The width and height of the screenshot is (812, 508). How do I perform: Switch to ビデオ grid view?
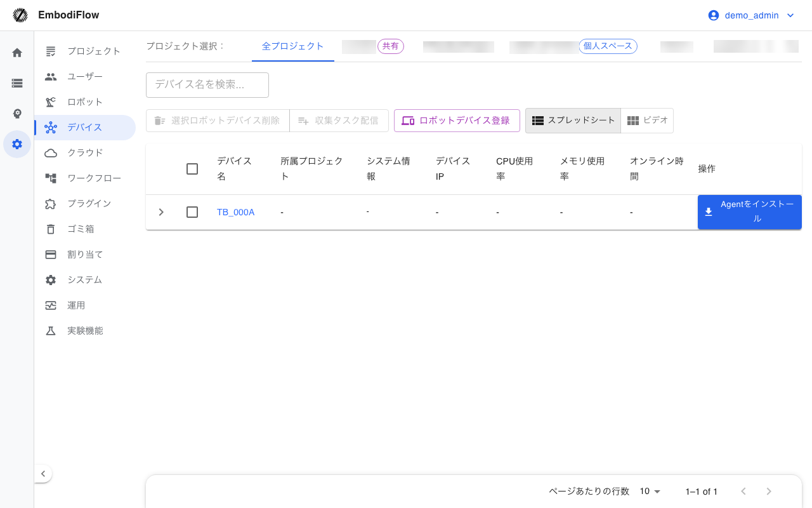click(x=647, y=121)
